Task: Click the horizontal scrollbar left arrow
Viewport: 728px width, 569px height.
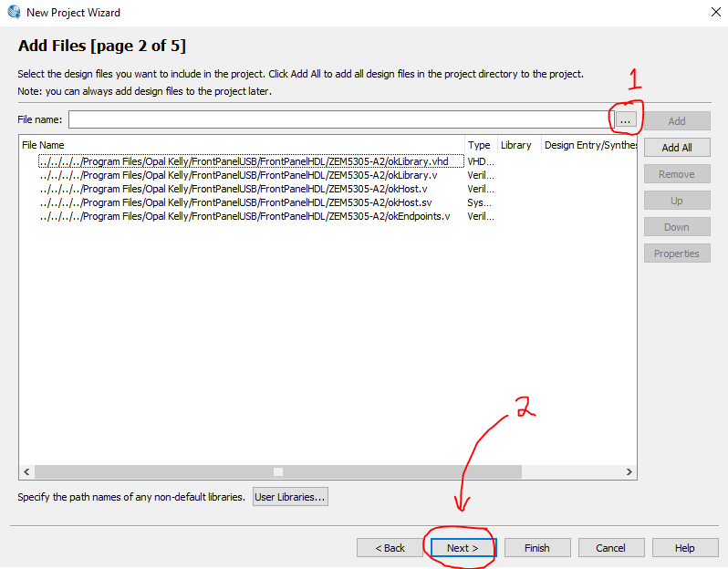Action: (26, 472)
